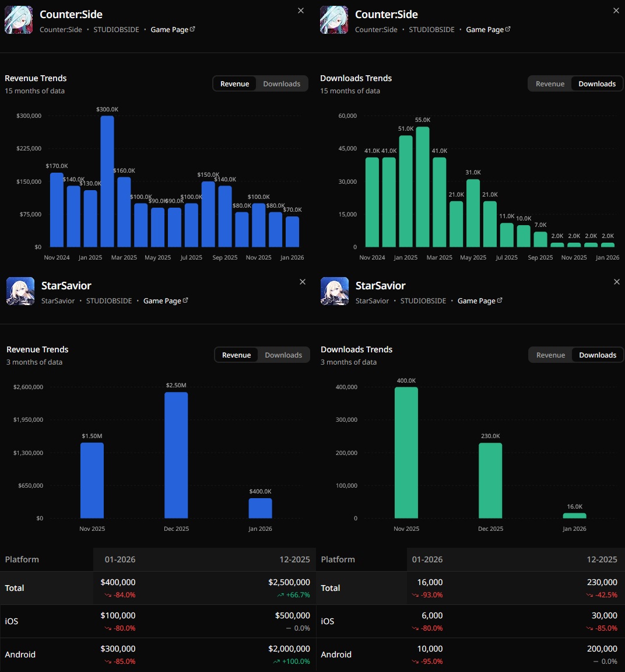The width and height of the screenshot is (625, 672).
Task: Select Revenue toggle in StarSavior Revenue Trends
Action: pos(237,355)
